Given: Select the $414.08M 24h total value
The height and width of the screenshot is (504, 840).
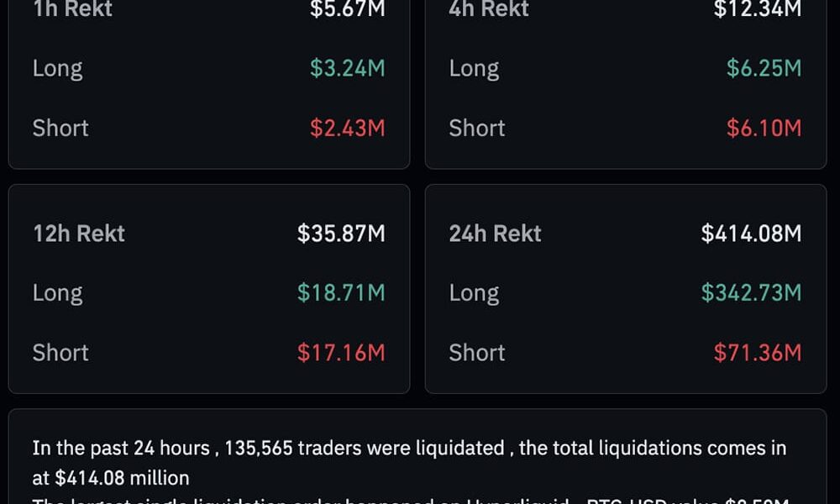Looking at the screenshot, I should point(751,234).
